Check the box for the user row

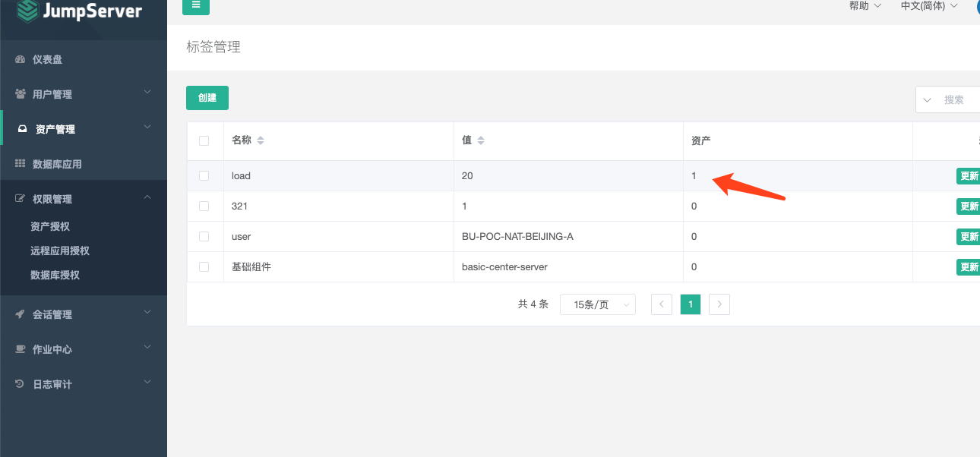pyautogui.click(x=204, y=236)
